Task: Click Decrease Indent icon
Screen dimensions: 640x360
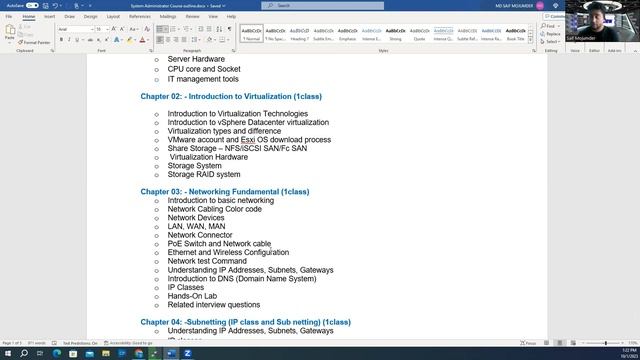Action: [x=201, y=29]
